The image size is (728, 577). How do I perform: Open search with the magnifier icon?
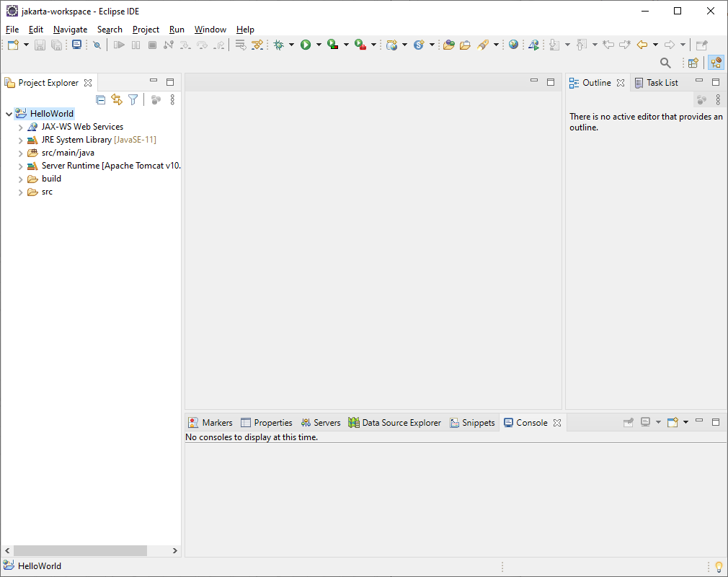(665, 63)
